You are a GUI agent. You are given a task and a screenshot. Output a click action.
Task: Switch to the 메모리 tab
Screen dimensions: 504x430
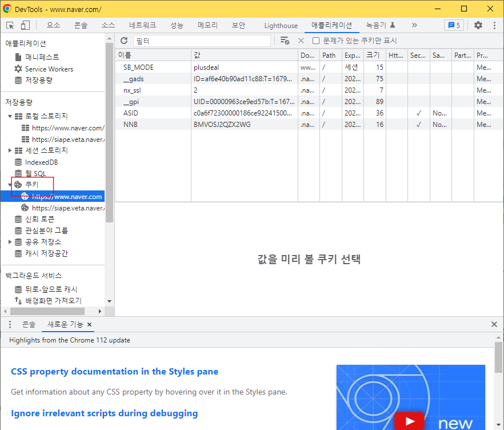tap(207, 25)
